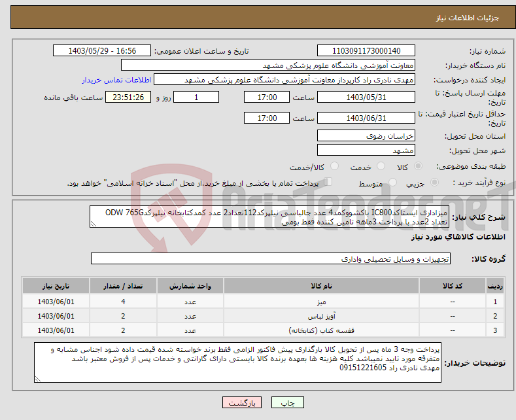
Task: Click the تعداد / مقدار column header
Action: [123, 286]
